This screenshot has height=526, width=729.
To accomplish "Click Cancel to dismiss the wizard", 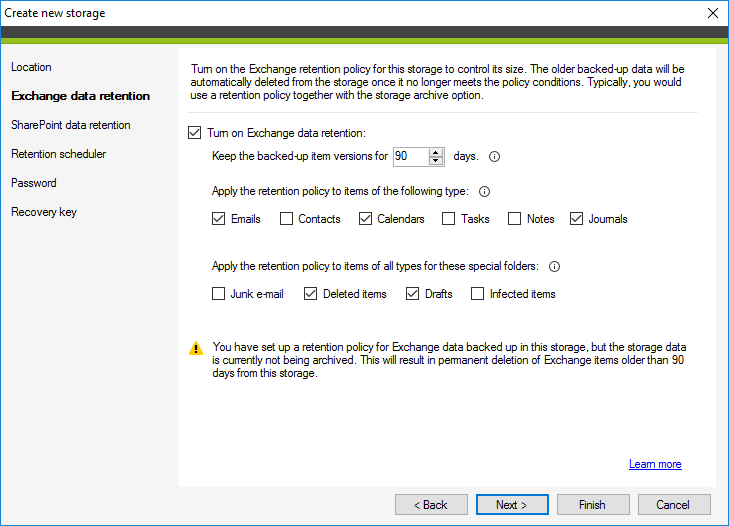I will 675,505.
